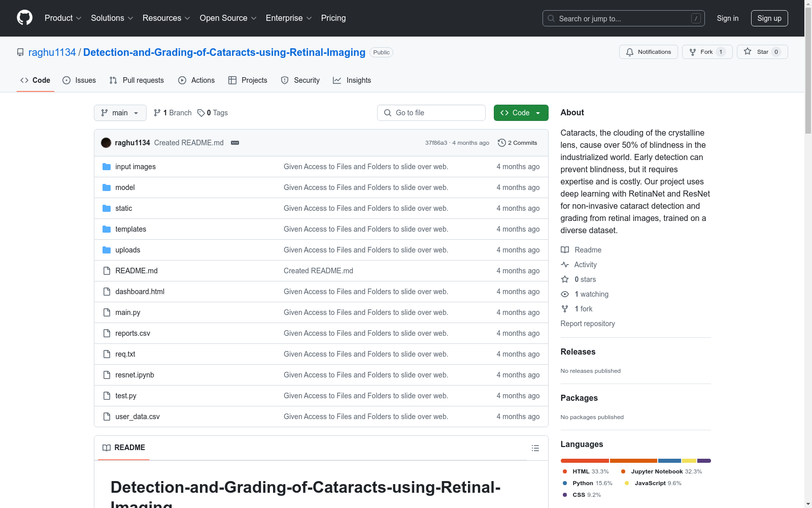Click the HTML segment of the languages bar
Image resolution: width=812 pixels, height=508 pixels.
click(x=584, y=461)
